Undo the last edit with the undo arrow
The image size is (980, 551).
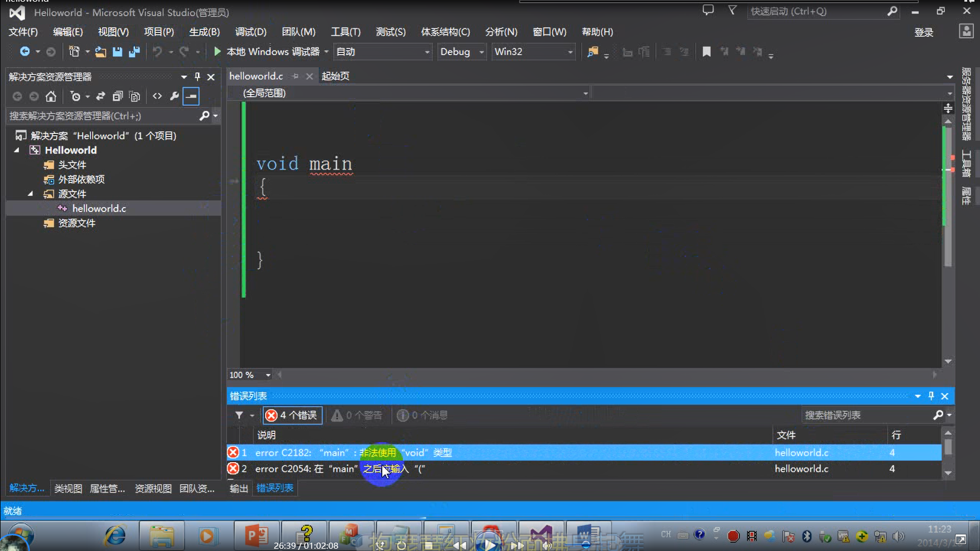tap(157, 51)
